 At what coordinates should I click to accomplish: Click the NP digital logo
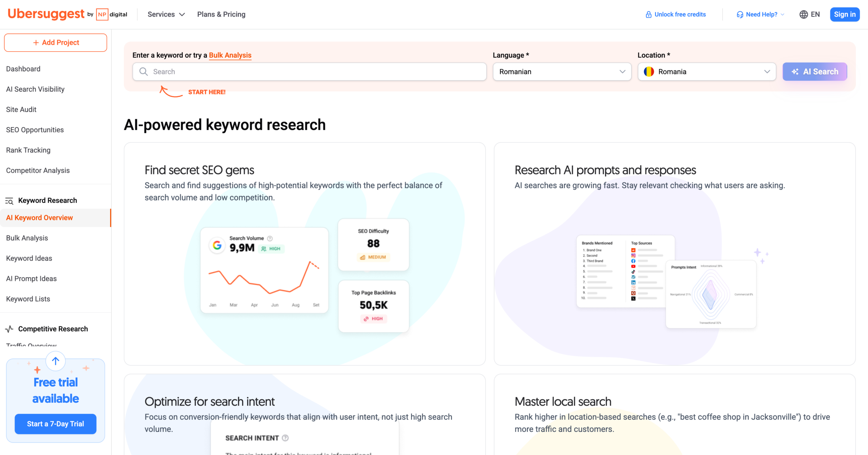click(112, 14)
